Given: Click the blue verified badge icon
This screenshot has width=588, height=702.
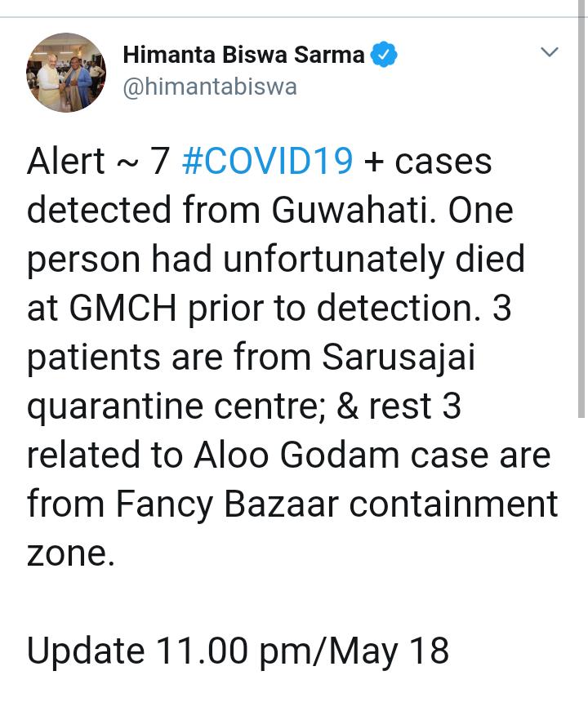Looking at the screenshot, I should (x=385, y=55).
